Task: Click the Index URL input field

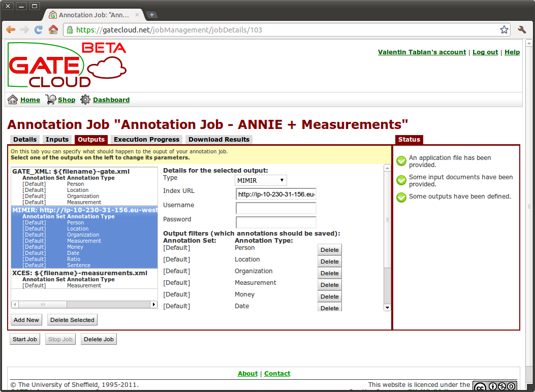Action: pyautogui.click(x=276, y=194)
